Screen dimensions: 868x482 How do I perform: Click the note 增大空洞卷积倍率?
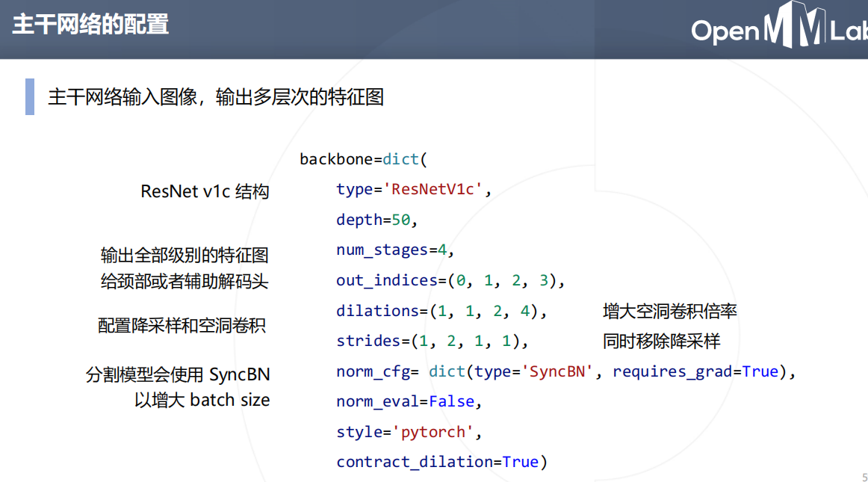(x=670, y=312)
